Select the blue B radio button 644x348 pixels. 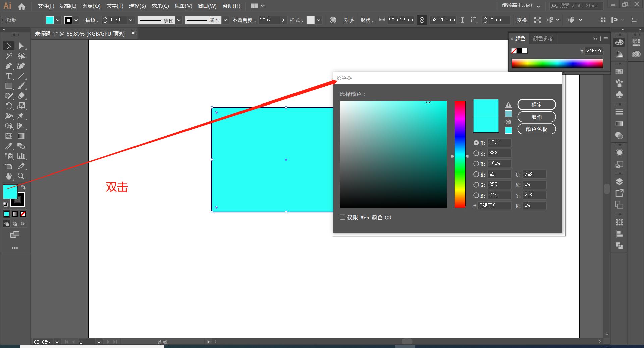point(476,195)
